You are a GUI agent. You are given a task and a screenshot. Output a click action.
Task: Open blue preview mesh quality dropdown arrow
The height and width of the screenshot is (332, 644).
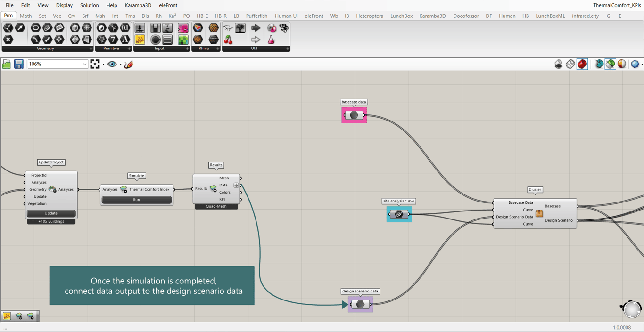pyautogui.click(x=642, y=64)
